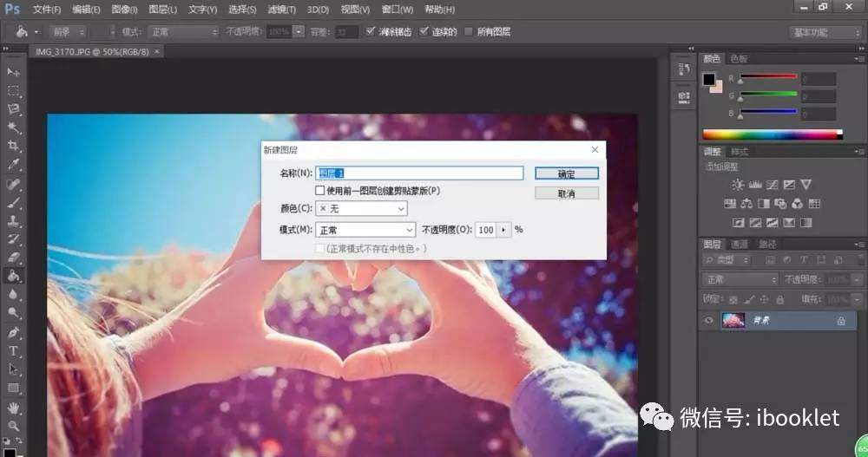The width and height of the screenshot is (868, 457).
Task: Switch to the Channels tab
Action: [739, 244]
